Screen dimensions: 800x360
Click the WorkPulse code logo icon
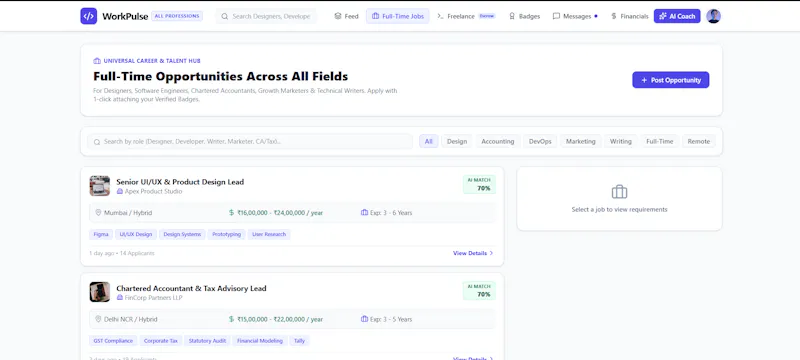tap(88, 16)
